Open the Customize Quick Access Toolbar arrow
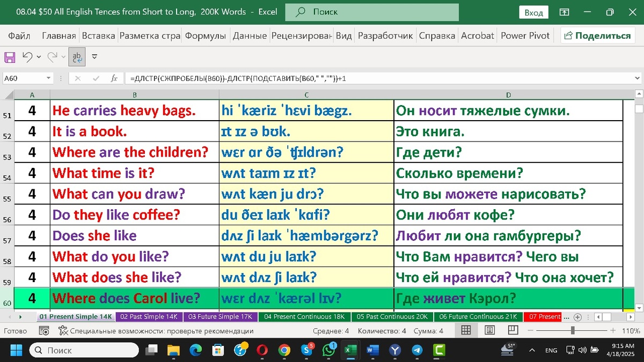Viewport: 644px width, 362px height. pos(95,56)
